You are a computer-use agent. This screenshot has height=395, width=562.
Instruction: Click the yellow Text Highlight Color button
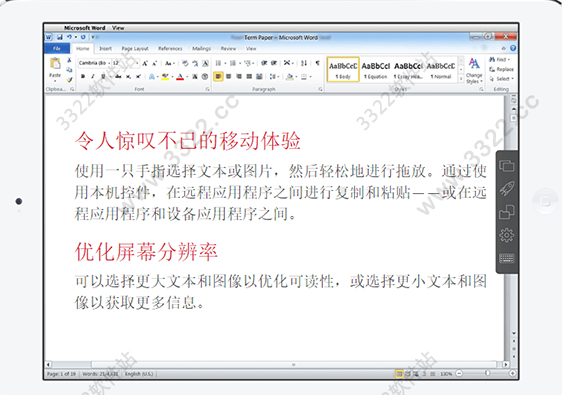pos(165,76)
